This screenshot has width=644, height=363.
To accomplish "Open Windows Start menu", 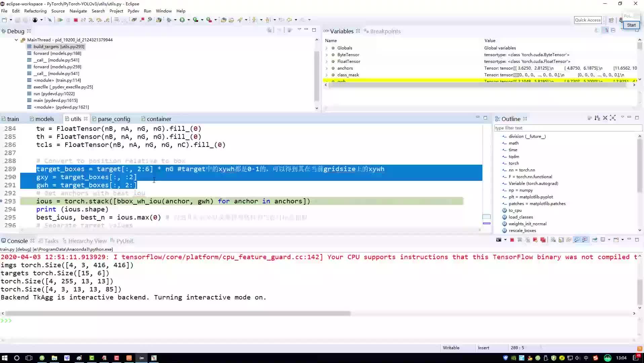I will coord(4,358).
